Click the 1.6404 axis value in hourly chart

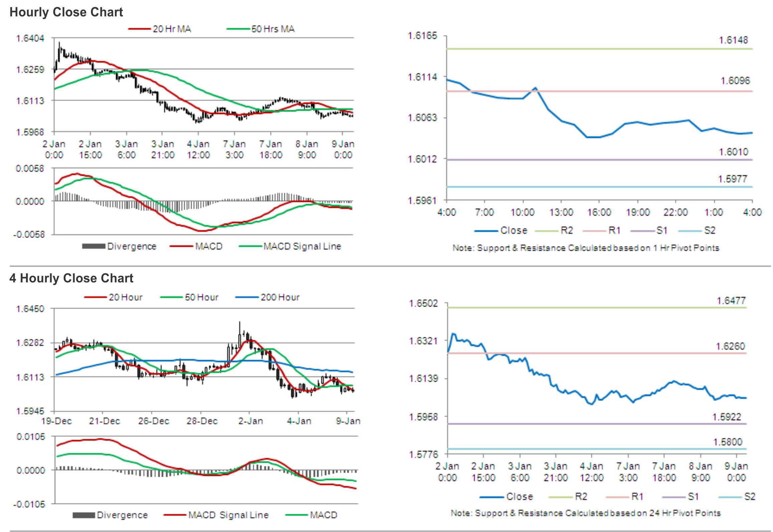tap(30, 38)
